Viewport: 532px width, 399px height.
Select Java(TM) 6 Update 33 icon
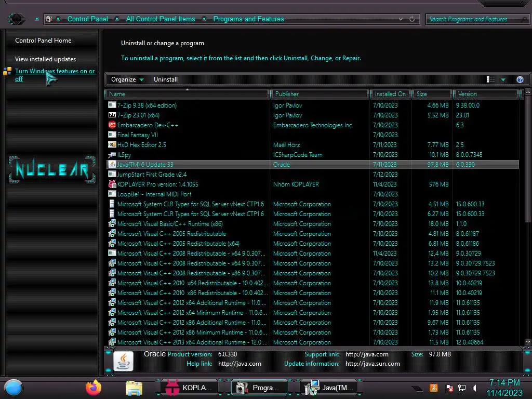[x=112, y=165]
